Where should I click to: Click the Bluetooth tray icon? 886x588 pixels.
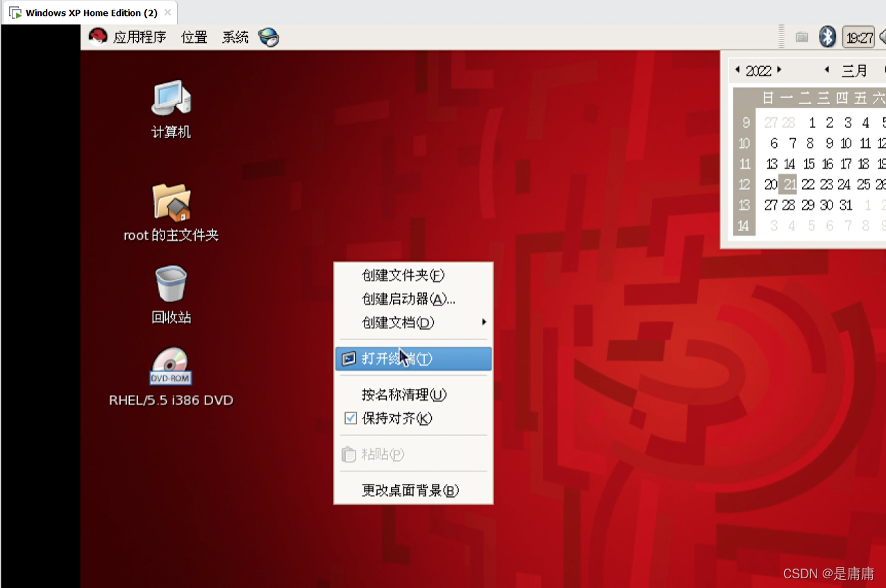click(x=827, y=37)
